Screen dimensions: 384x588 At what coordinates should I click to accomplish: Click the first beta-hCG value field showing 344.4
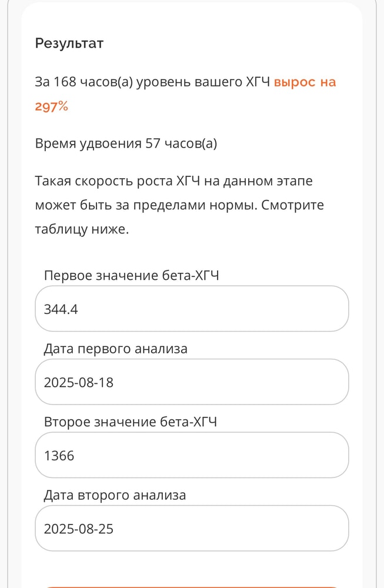[192, 309]
